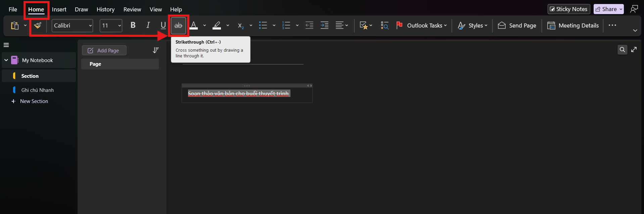Viewport: 644px width, 214px height.
Task: Open the Tags checkbox-star menu
Action: [x=366, y=25]
